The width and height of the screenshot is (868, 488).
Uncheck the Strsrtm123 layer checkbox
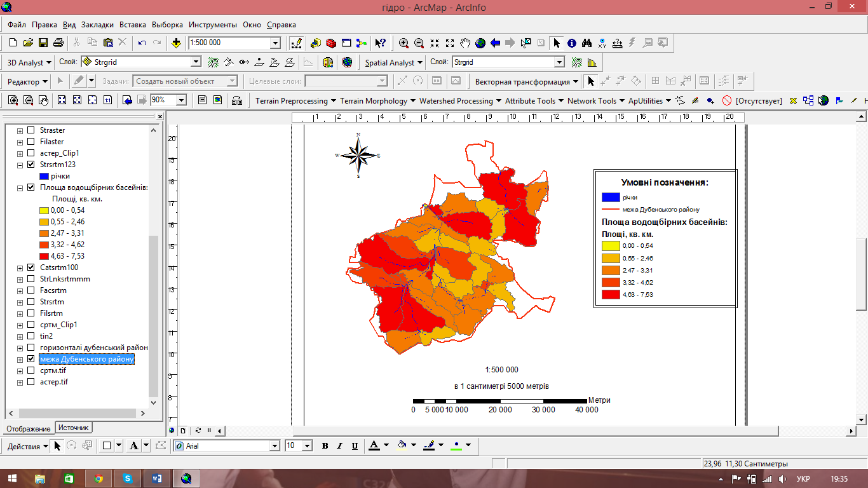pos(31,165)
